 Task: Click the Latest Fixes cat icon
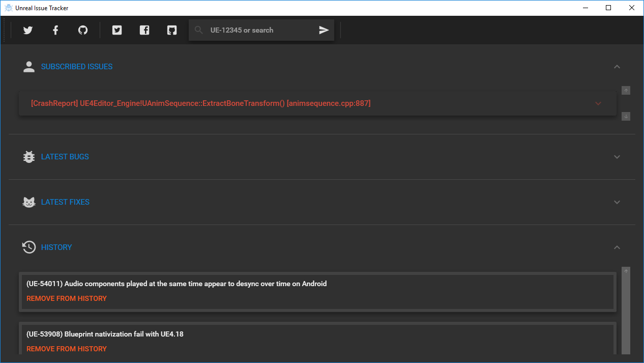[x=29, y=202]
